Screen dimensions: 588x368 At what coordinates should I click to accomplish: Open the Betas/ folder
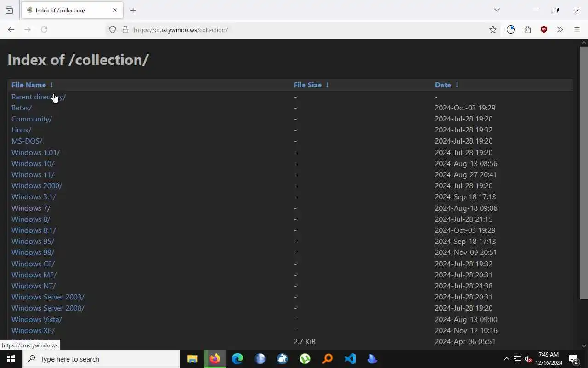coord(22,108)
